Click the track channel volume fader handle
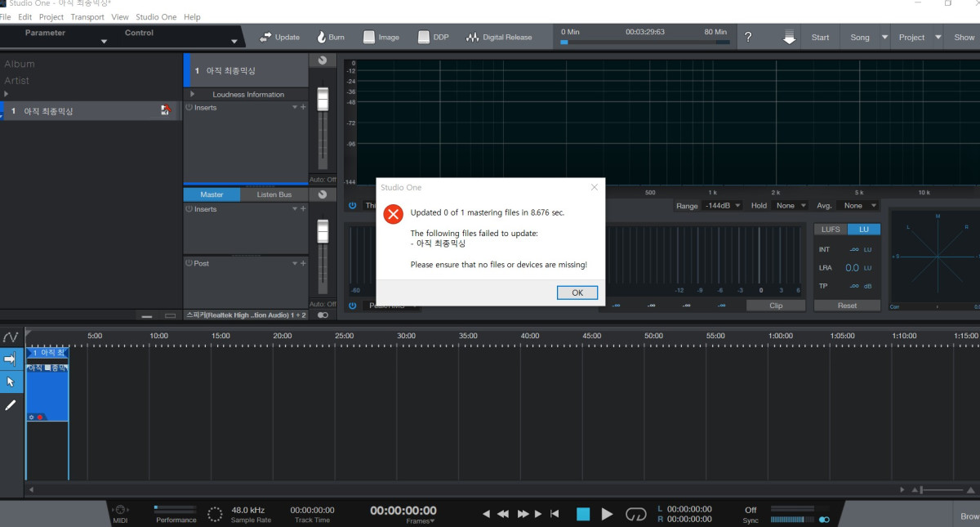The image size is (980, 527). (322, 98)
